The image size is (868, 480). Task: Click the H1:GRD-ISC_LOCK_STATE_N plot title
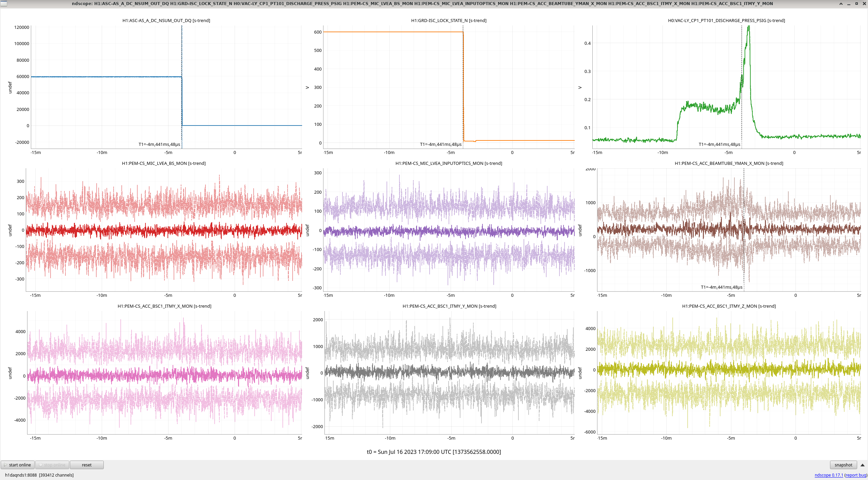[449, 20]
